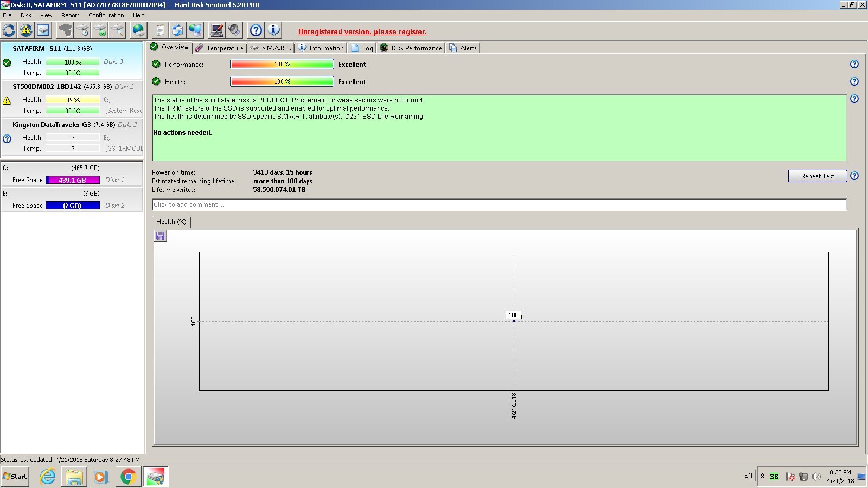The width and height of the screenshot is (868, 488).
Task: Open Help question mark toolbar icon
Action: (256, 30)
